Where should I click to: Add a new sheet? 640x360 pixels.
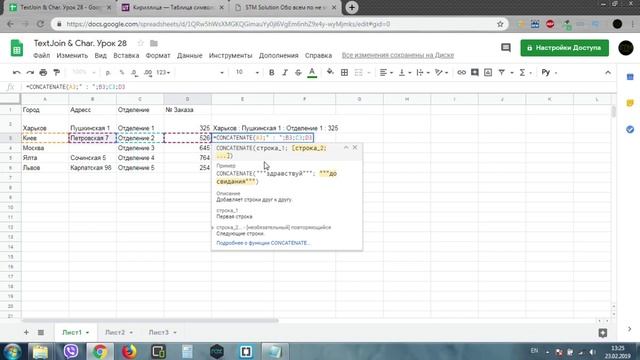[x=27, y=332]
